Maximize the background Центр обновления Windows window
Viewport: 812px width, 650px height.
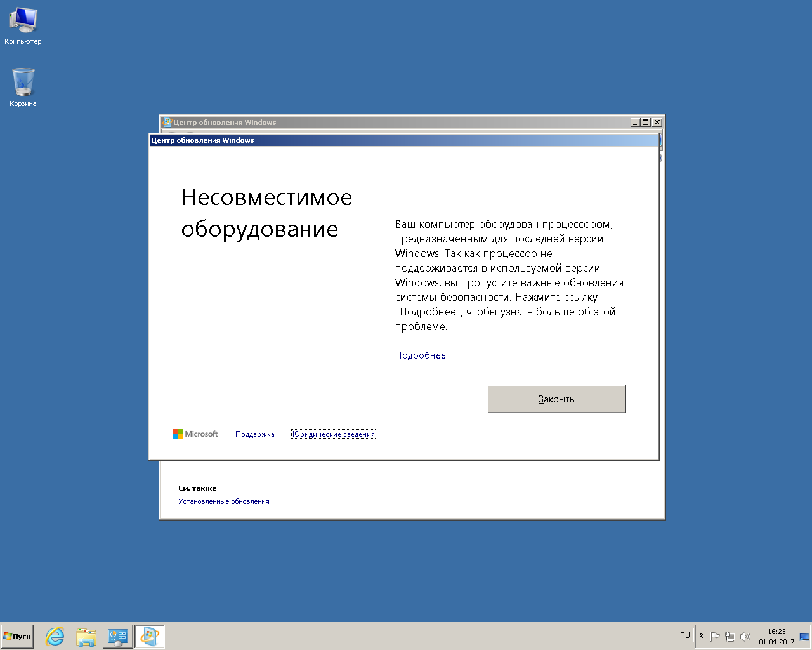[x=646, y=123]
